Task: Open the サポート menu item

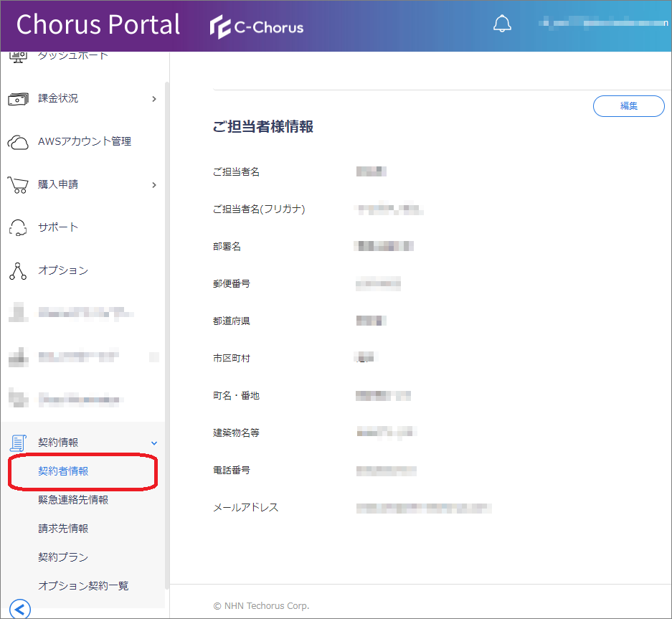Action: [58, 227]
